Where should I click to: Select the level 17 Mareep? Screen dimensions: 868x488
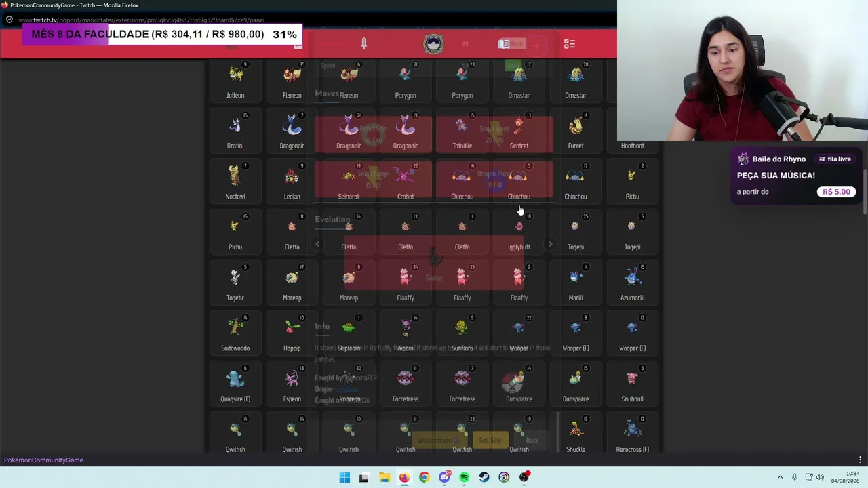tap(292, 283)
